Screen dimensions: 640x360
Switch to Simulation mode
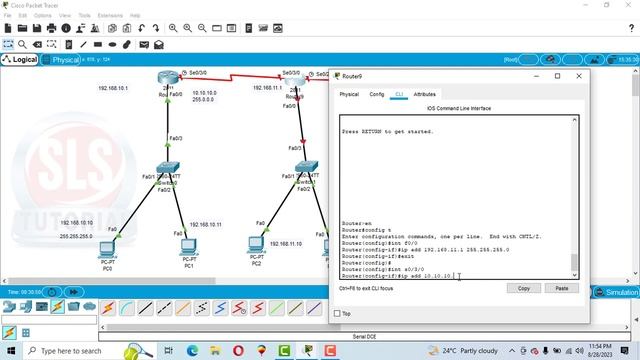coord(616,292)
